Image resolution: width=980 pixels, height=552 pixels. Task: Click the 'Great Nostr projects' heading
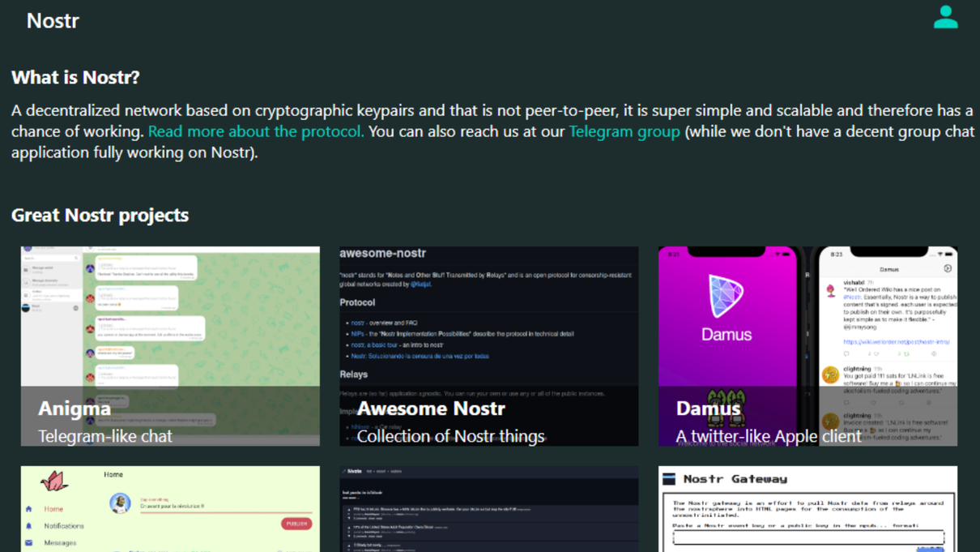coord(100,215)
